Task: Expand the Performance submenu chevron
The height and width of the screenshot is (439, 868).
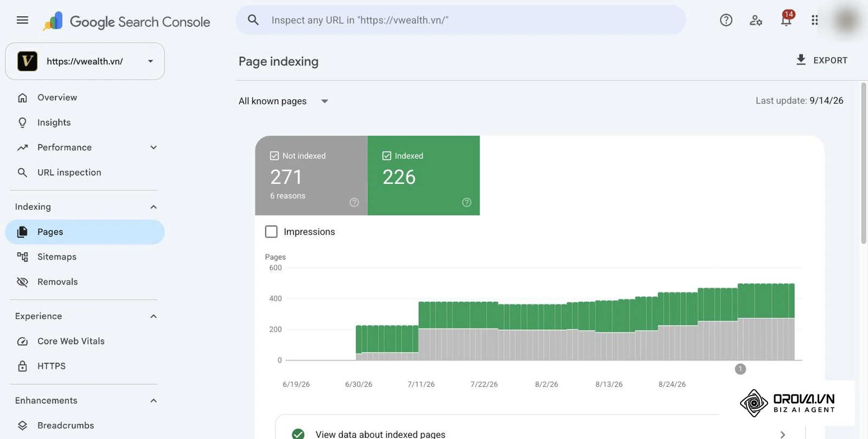Action: click(154, 148)
